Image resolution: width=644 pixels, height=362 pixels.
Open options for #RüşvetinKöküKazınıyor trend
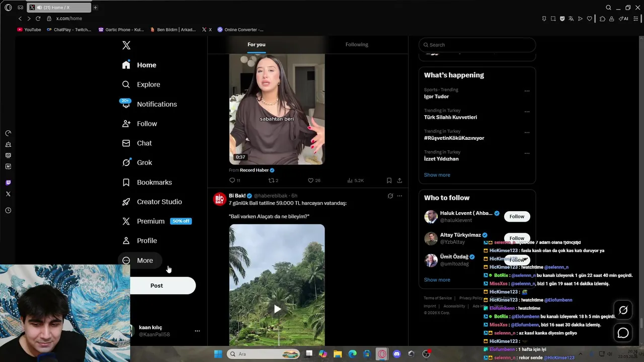[527, 132]
